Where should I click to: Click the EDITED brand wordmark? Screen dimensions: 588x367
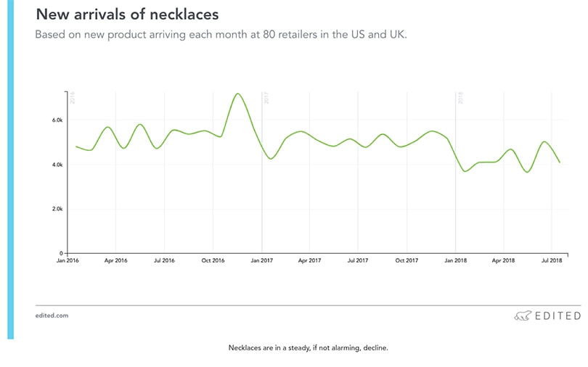558,316
